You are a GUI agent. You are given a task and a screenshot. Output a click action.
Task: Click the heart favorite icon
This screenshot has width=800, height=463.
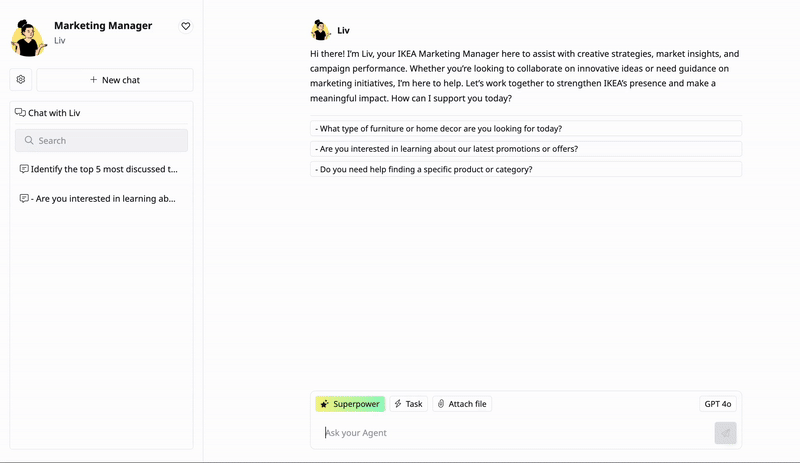(186, 26)
